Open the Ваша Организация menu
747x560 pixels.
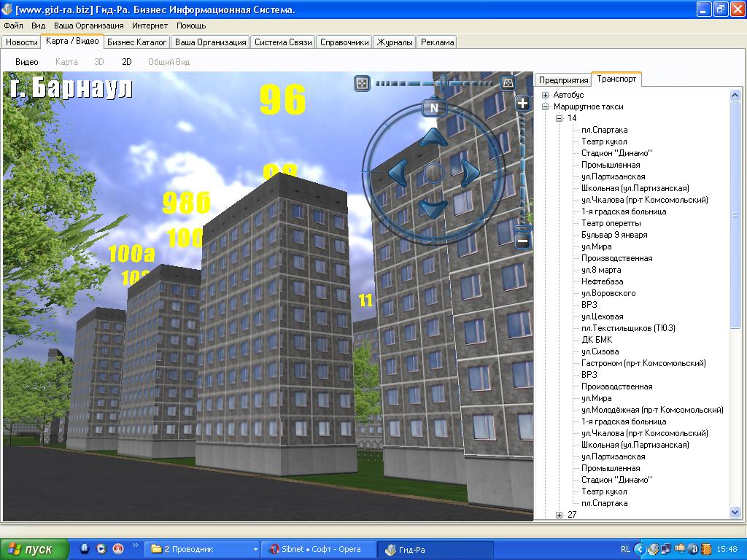pos(88,26)
